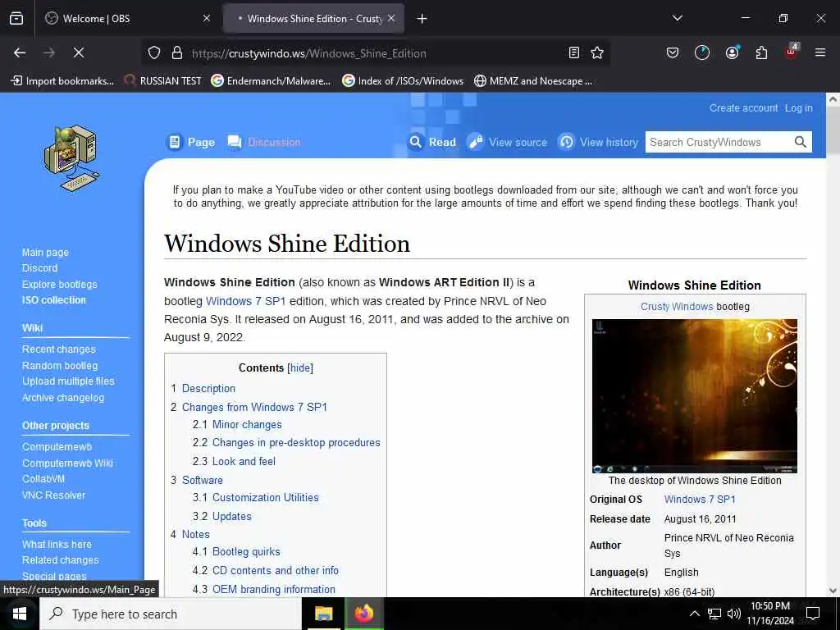Screen dimensions: 840x630
Task: Click page vertical scrollbar down arrow
Action: [833, 591]
